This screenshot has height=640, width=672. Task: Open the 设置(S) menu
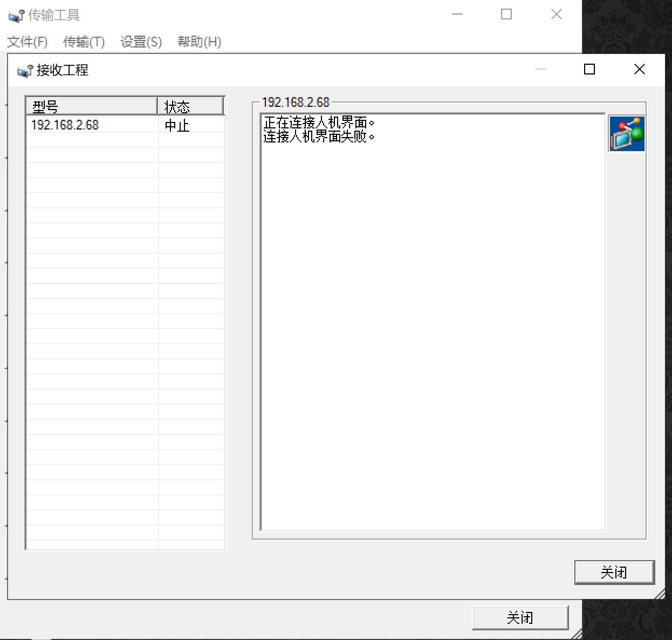(x=141, y=42)
